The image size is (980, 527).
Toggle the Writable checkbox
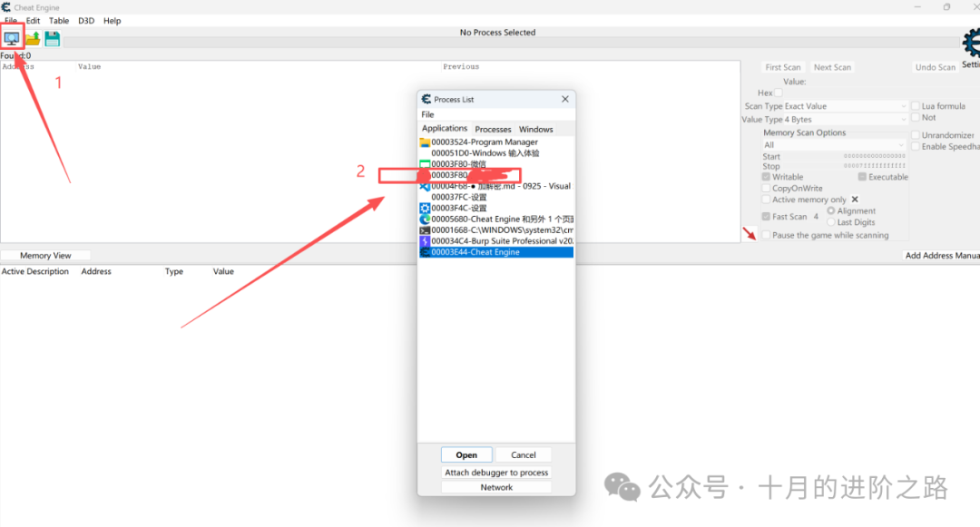pyautogui.click(x=766, y=177)
